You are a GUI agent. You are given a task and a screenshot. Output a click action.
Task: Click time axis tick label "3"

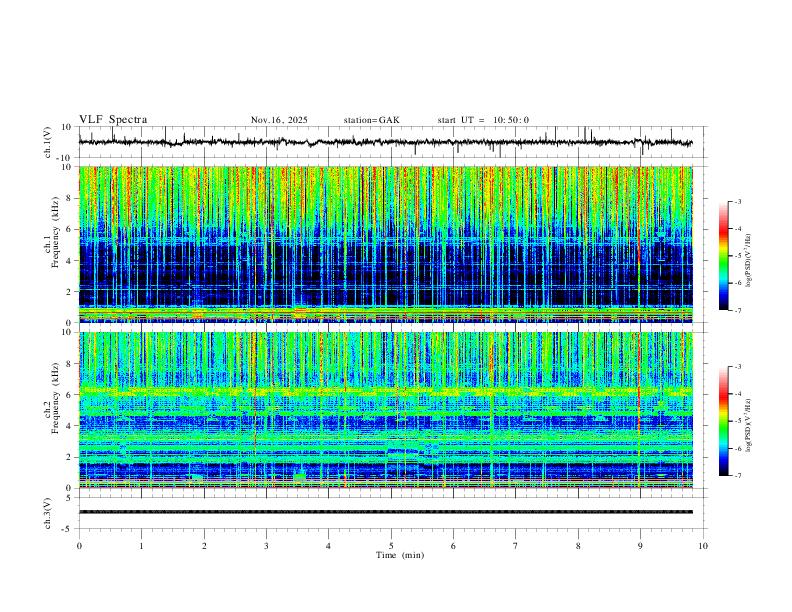[266, 546]
